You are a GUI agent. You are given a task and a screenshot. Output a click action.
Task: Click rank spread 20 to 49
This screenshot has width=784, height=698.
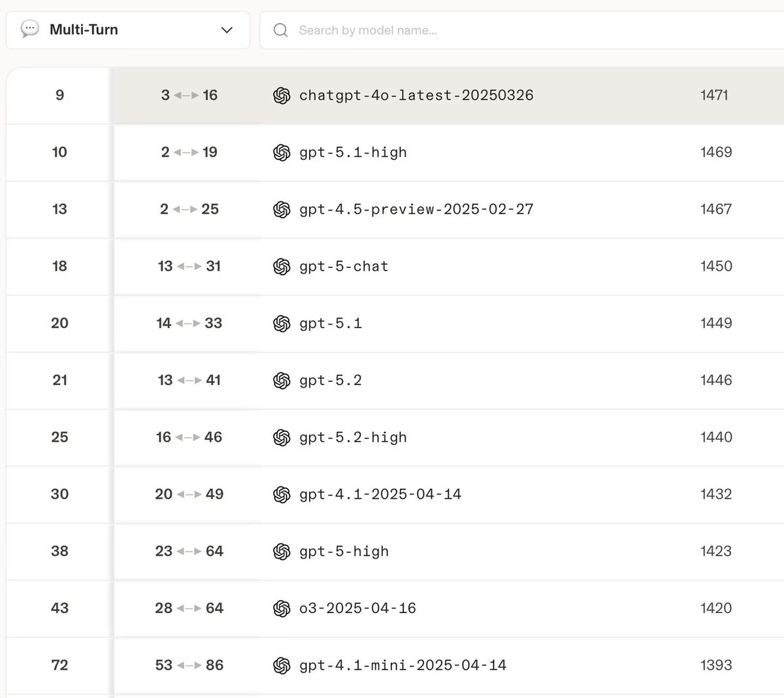click(x=189, y=494)
